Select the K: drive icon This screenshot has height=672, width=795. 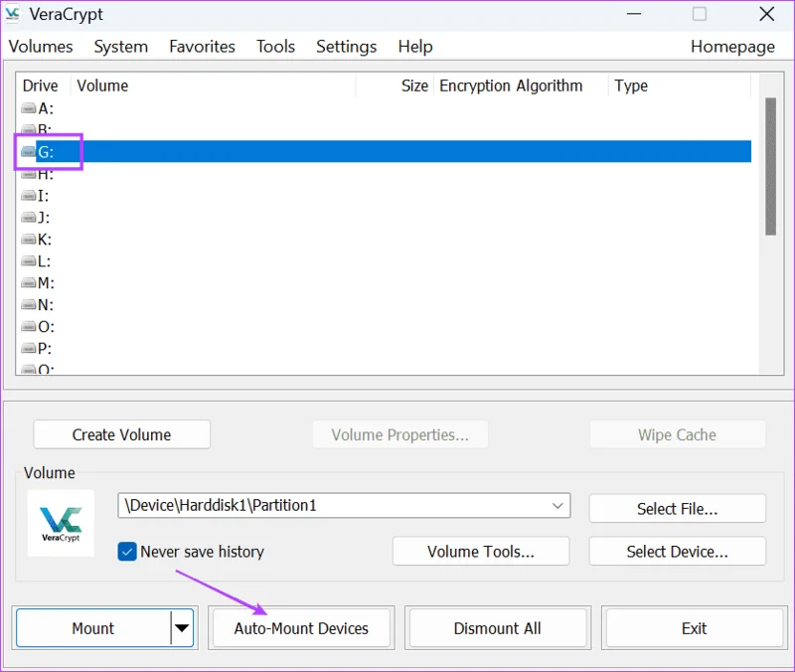29,239
